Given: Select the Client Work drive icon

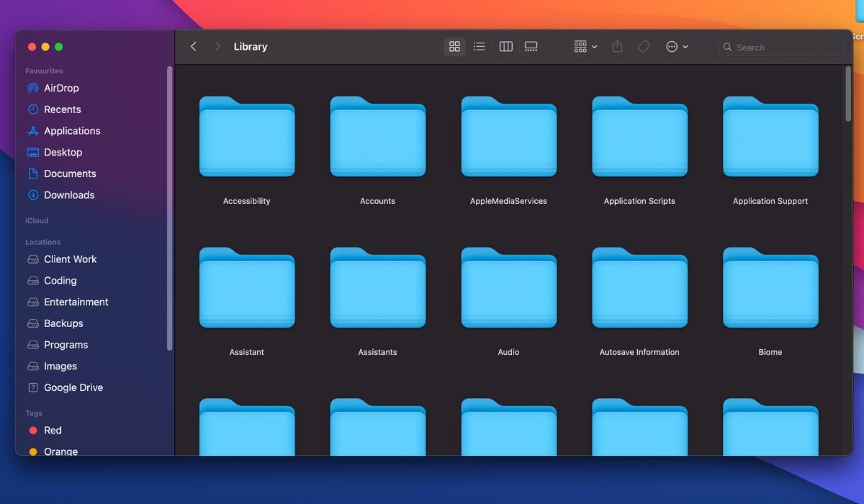Looking at the screenshot, I should tap(32, 259).
